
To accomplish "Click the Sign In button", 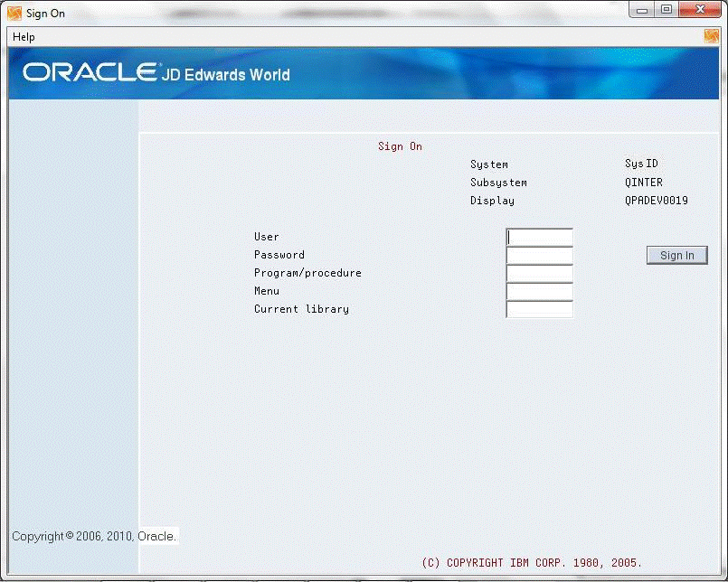I will (677, 255).
